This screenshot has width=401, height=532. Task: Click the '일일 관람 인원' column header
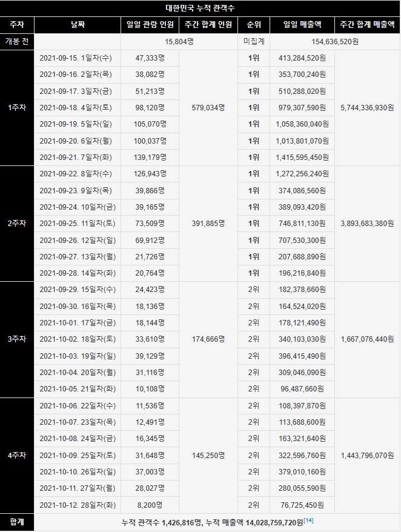click(x=150, y=25)
